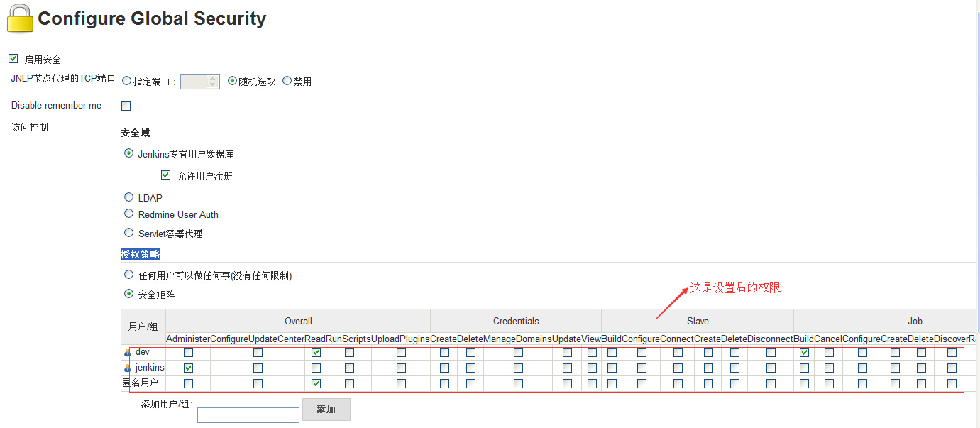This screenshot has height=428, width=980.
Task: Click the Slave column group header
Action: coord(698,322)
